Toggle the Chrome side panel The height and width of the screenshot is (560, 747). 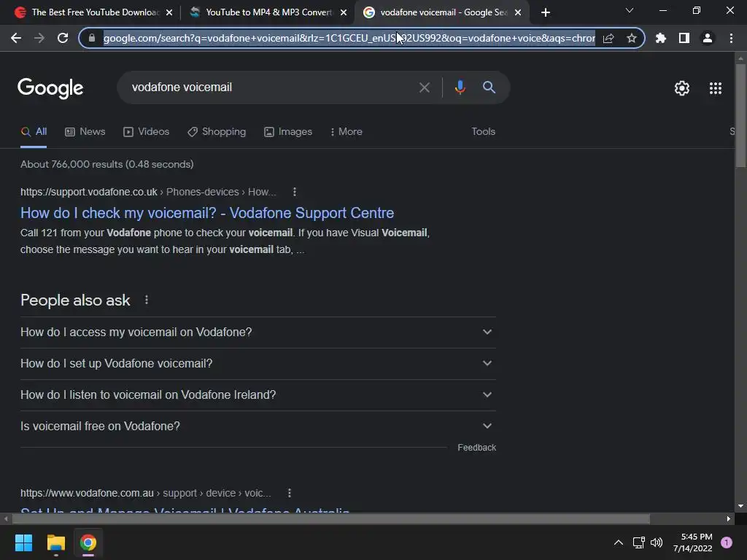684,38
